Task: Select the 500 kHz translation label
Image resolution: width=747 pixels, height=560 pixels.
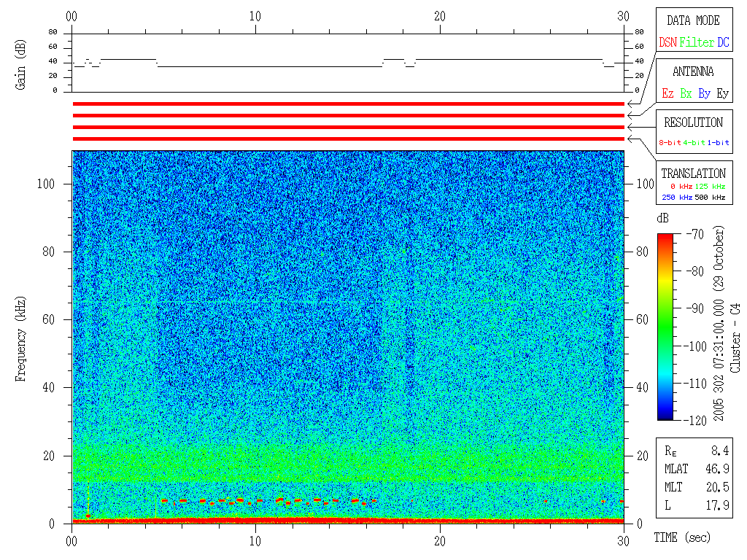Action: point(710,197)
